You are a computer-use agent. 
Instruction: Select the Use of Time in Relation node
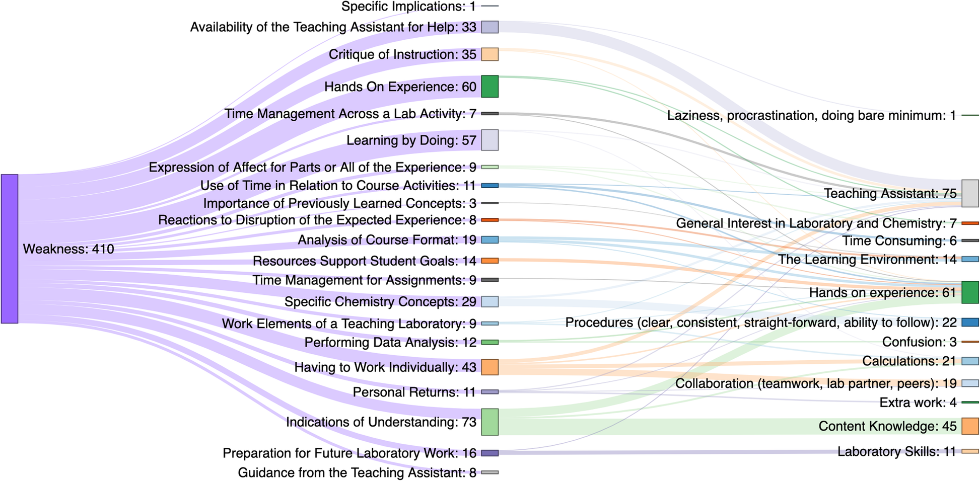[489, 186]
